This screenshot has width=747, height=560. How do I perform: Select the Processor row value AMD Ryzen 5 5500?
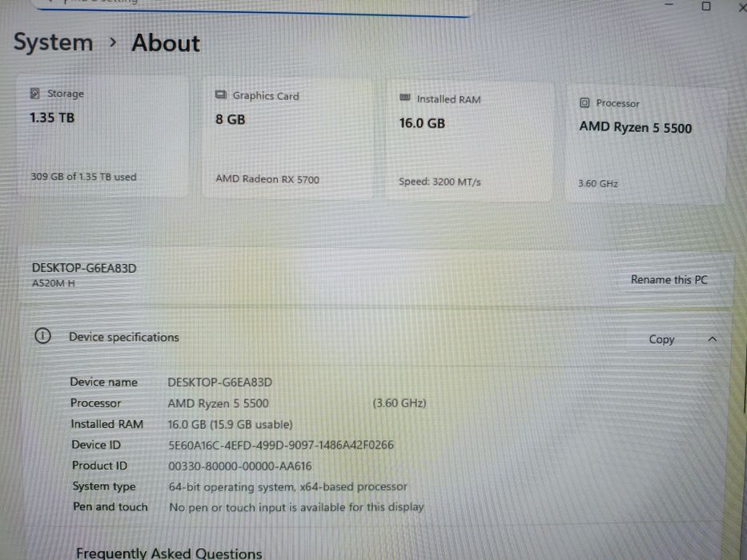[219, 403]
